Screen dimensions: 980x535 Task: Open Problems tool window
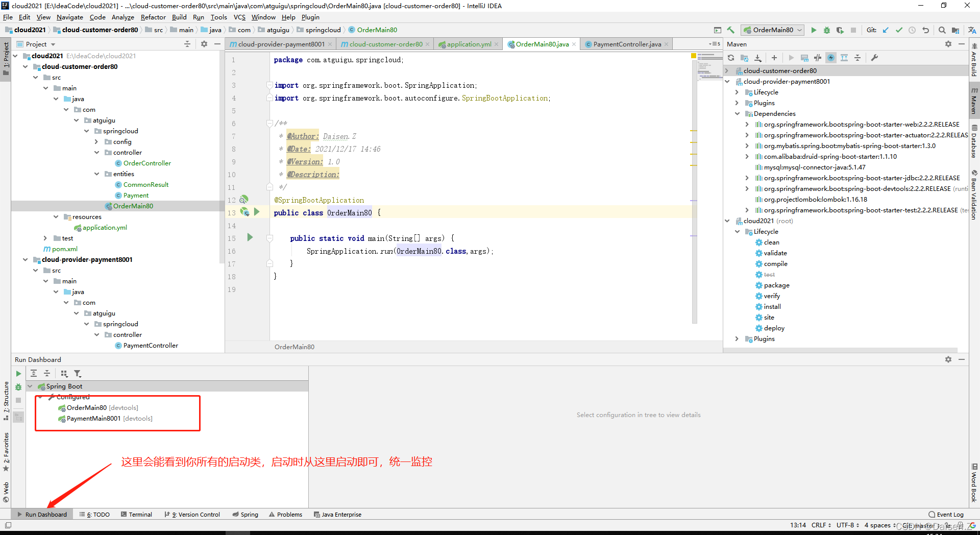tap(286, 514)
